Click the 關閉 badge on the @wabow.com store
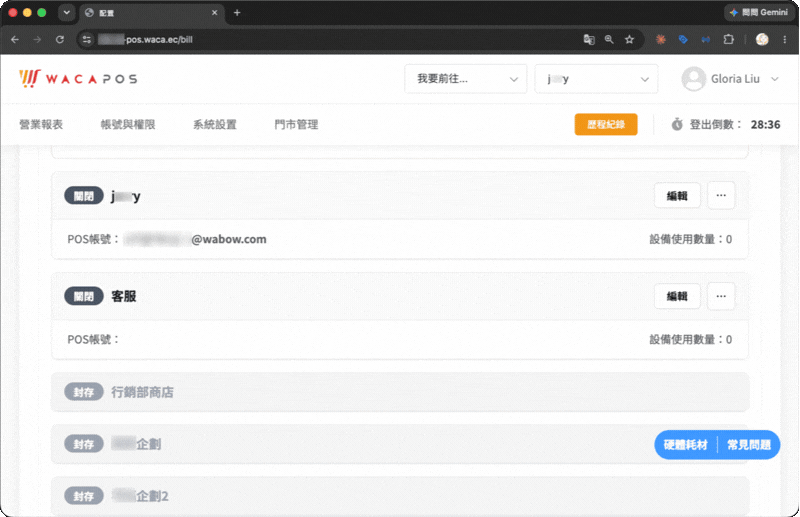800x517 pixels. (84, 196)
